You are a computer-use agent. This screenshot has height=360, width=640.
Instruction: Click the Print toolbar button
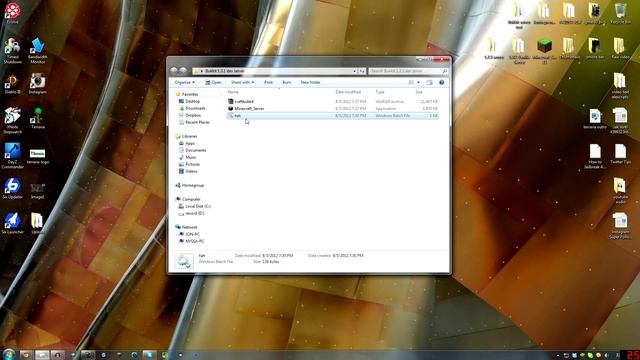268,82
